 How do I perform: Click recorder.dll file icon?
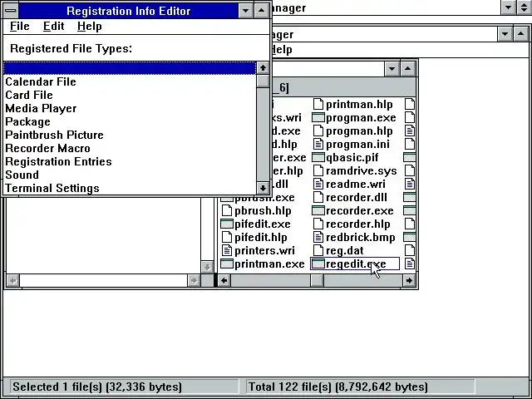[x=318, y=198]
